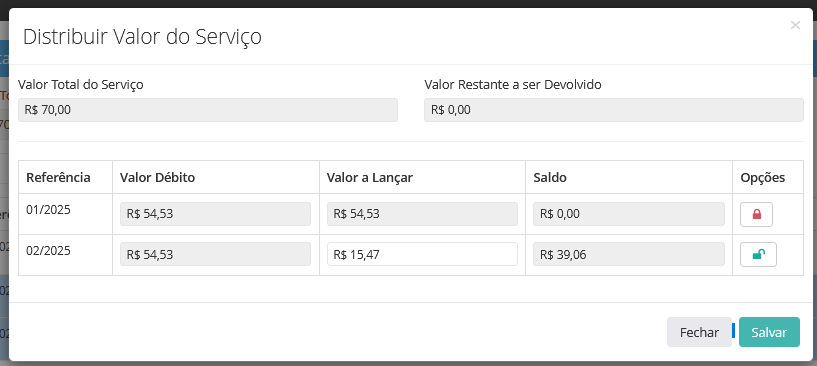Select the 01/2025 reference cell
The image size is (817, 366).
click(x=66, y=214)
